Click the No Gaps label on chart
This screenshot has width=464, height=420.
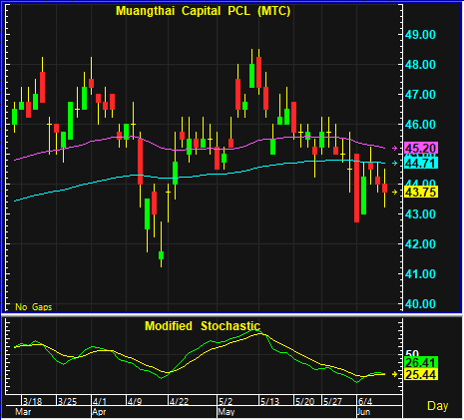click(x=33, y=307)
